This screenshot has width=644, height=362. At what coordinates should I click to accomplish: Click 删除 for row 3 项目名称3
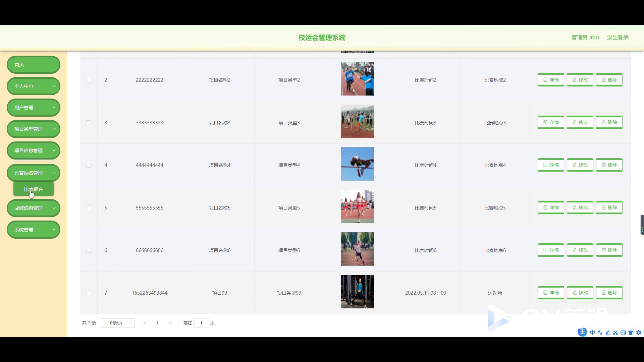click(x=609, y=122)
